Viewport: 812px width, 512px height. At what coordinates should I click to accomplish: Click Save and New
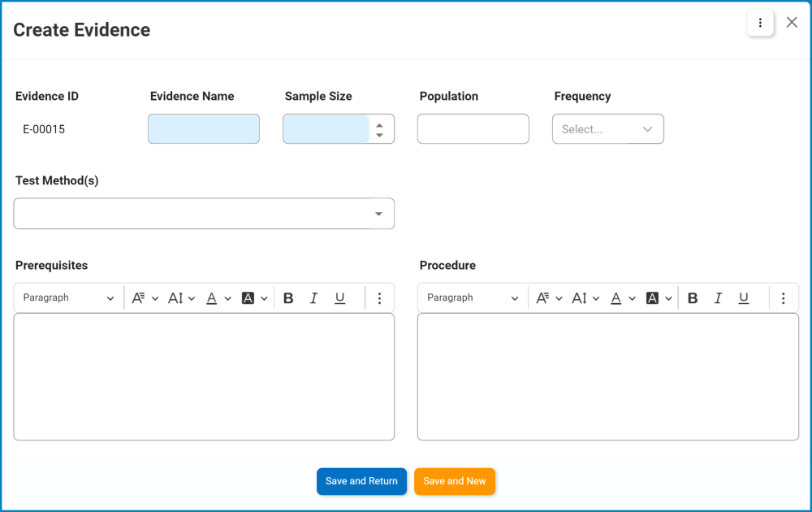pos(455,481)
